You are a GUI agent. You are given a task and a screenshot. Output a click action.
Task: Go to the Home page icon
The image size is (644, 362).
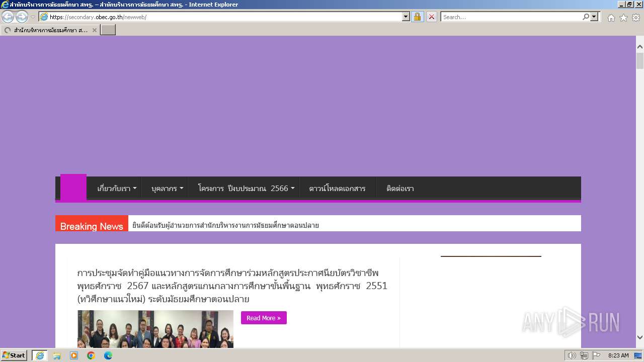pyautogui.click(x=611, y=18)
